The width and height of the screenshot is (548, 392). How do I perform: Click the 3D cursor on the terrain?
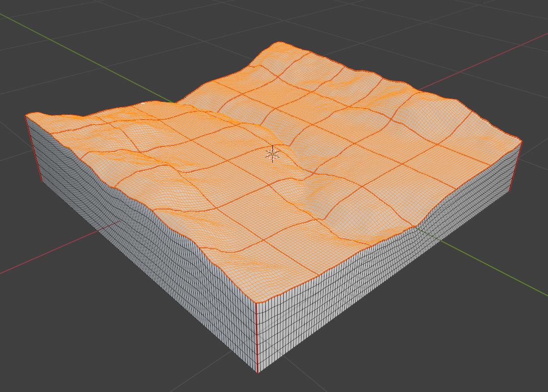pos(272,155)
